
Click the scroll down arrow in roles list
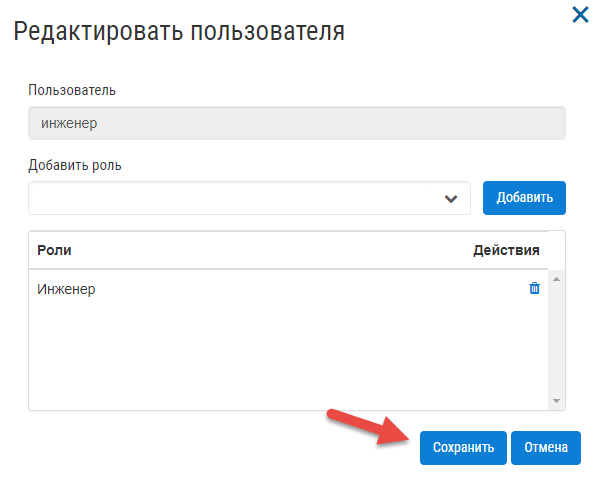coord(556,401)
